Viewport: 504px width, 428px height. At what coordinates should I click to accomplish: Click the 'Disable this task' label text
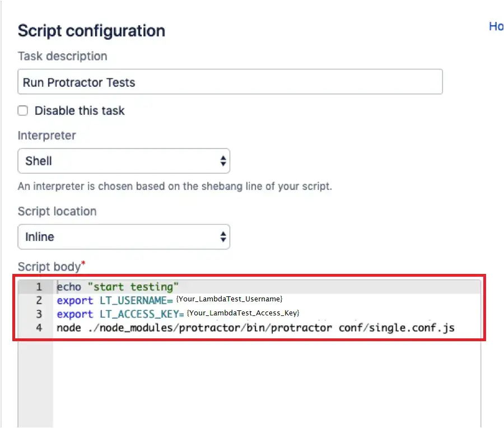[x=80, y=111]
